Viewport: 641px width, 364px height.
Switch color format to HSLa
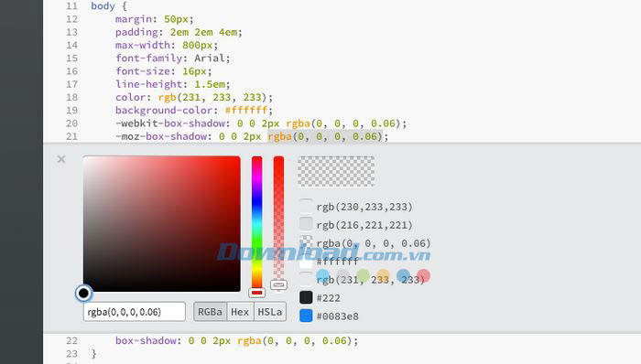pyautogui.click(x=270, y=312)
